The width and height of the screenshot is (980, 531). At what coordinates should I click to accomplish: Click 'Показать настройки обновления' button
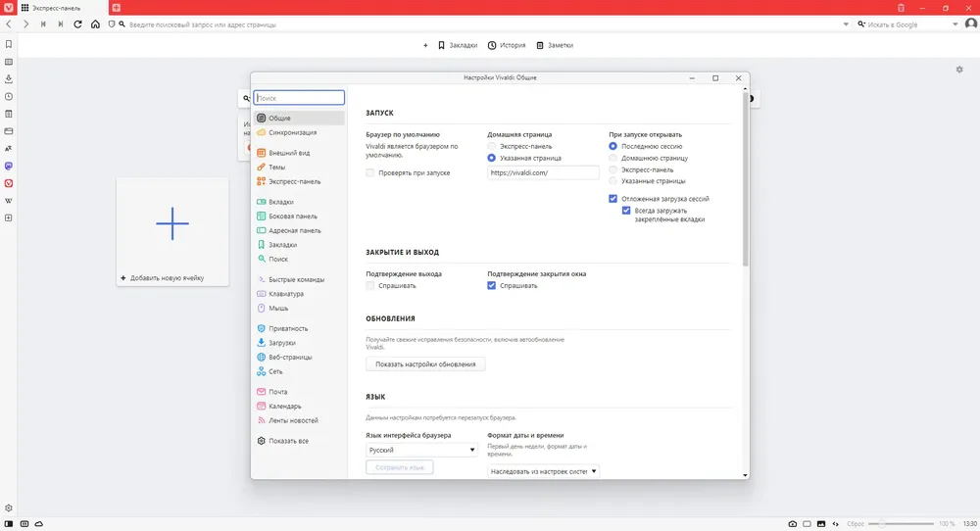coord(425,364)
